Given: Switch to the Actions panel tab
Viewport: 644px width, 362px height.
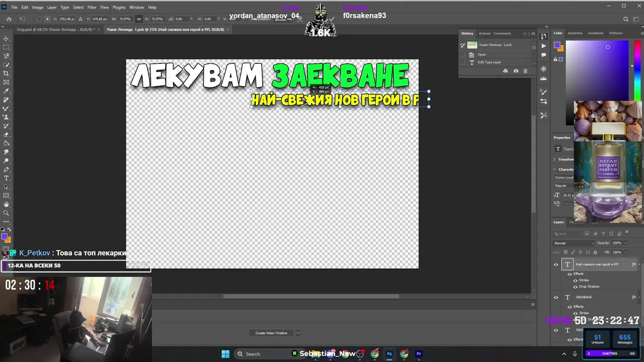Looking at the screenshot, I should tap(485, 33).
